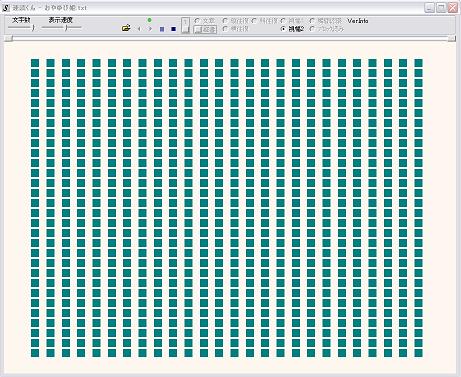Click the left handle of progress bar

pyautogui.click(x=8, y=39)
